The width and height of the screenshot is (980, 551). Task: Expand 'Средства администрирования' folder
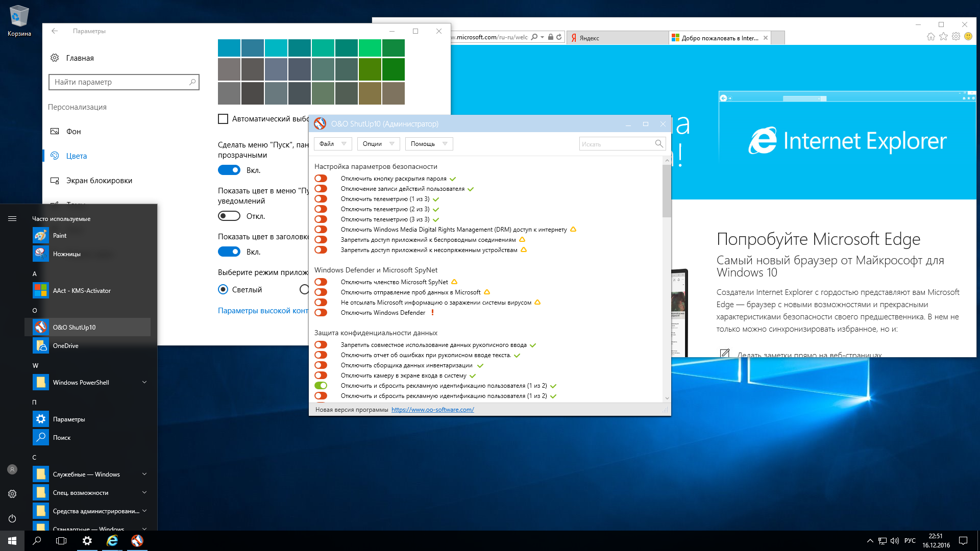click(x=144, y=511)
